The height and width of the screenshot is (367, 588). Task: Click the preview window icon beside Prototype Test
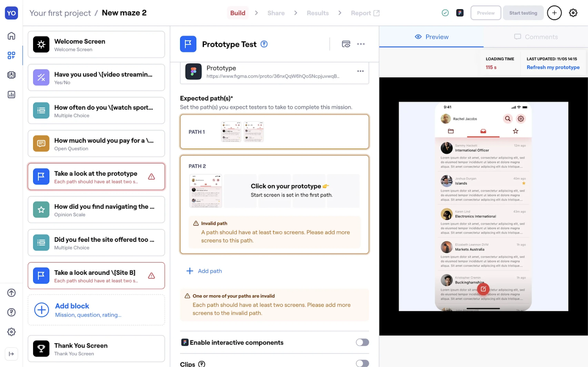346,44
